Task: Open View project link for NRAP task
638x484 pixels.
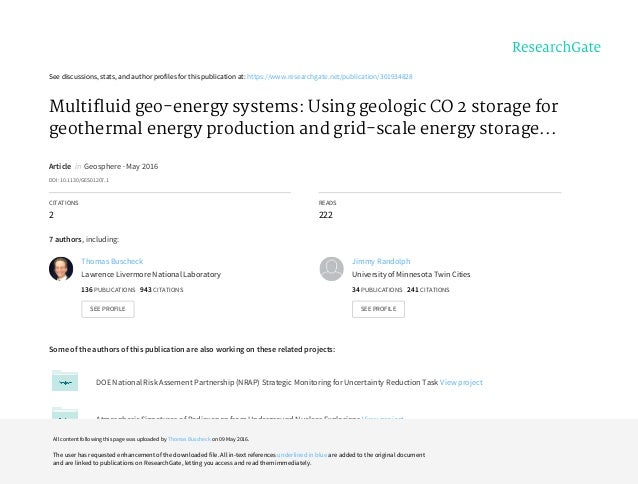Action: coord(461,382)
